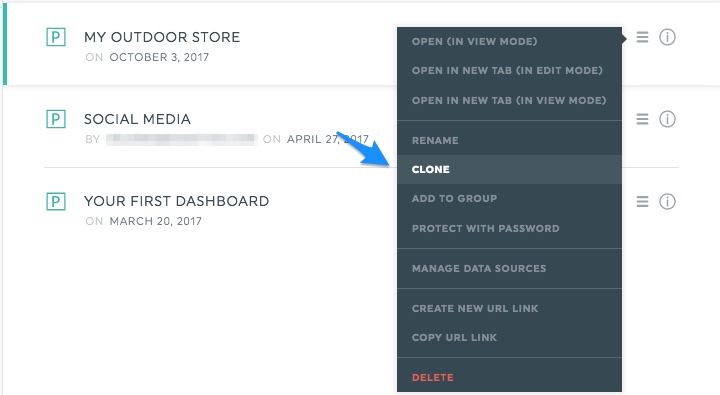View info icon for Social Media dashboard
Screen dimensions: 720x395
point(667,119)
